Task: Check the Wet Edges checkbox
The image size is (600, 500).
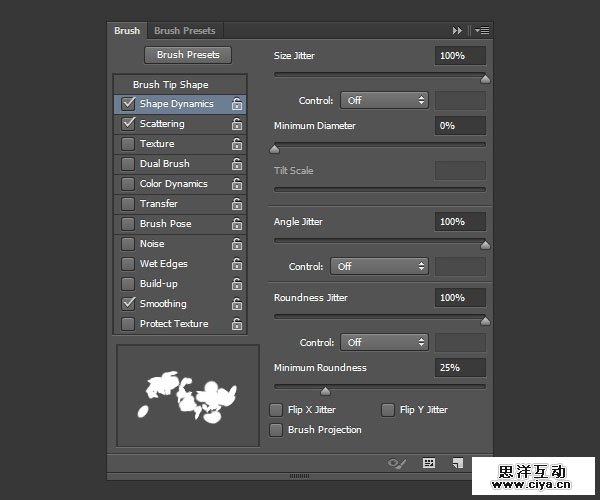Action: click(128, 264)
